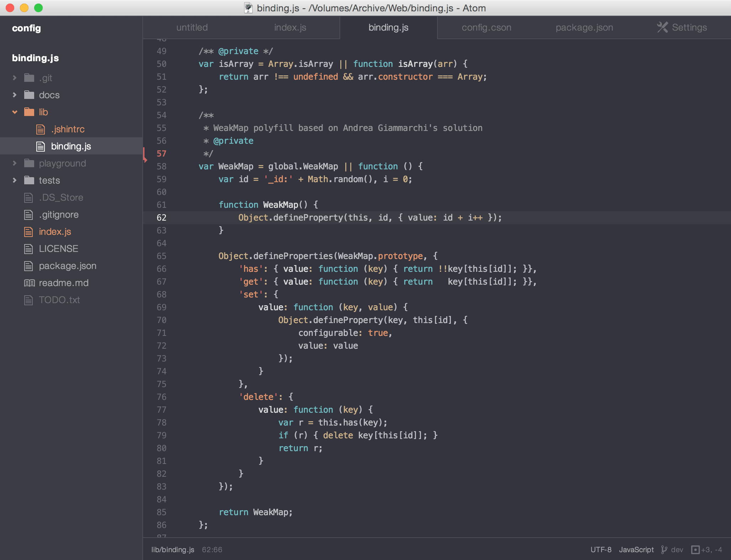Viewport: 731px width, 560px height.
Task: Click the package.json tab
Action: point(583,27)
